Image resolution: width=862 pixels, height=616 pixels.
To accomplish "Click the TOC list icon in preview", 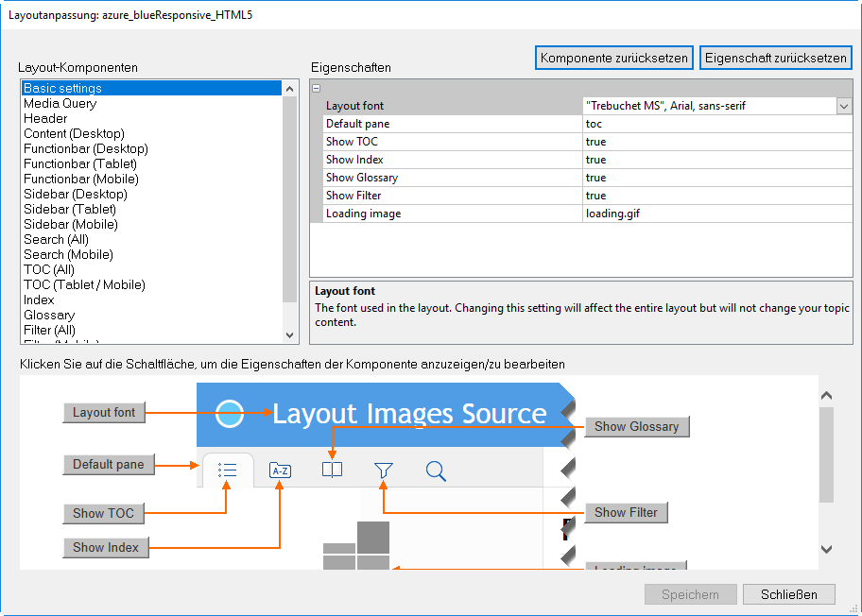I will point(227,471).
